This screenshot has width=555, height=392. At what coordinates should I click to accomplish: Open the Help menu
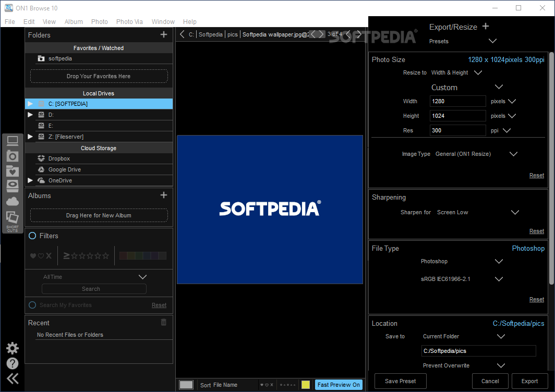pos(190,21)
